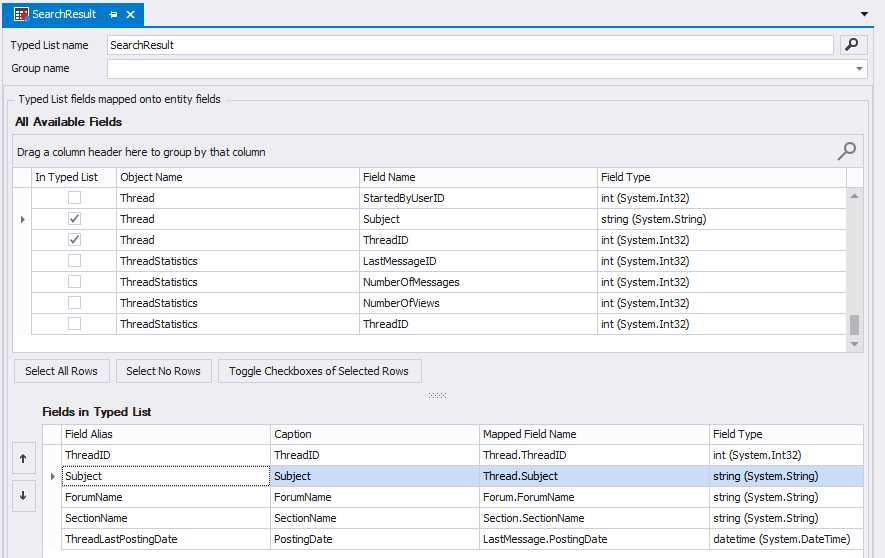This screenshot has width=885, height=558.
Task: Click the Typed List name input field
Action: pos(470,45)
